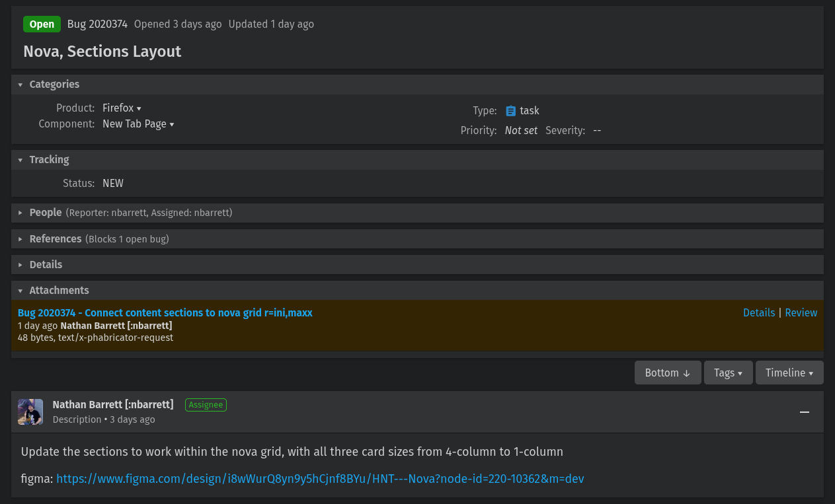
Task: Open the Product dropdown showing Firefox
Action: click(122, 108)
